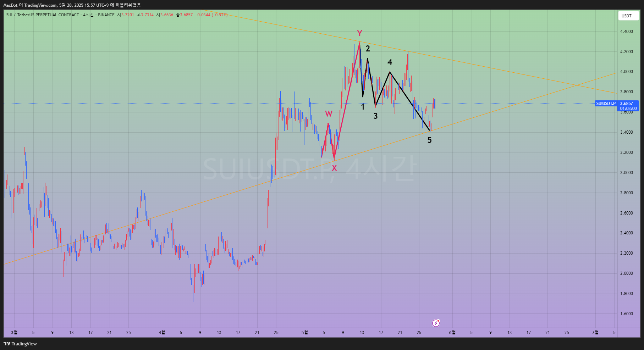
Task: Click the 3월 month label on the time axis
Action: click(14, 333)
